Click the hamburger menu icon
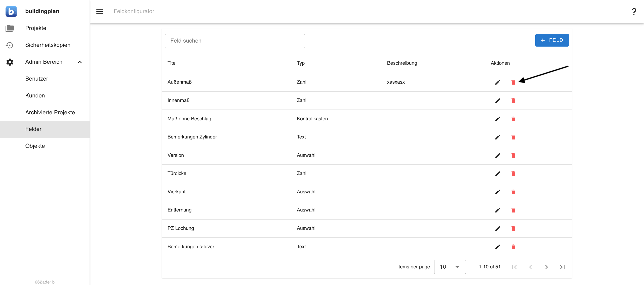The height and width of the screenshot is (285, 644). click(99, 11)
